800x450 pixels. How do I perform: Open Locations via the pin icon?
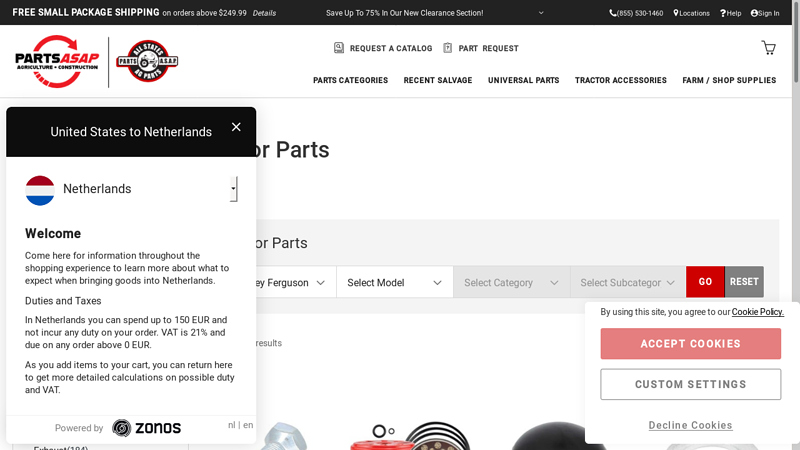676,13
